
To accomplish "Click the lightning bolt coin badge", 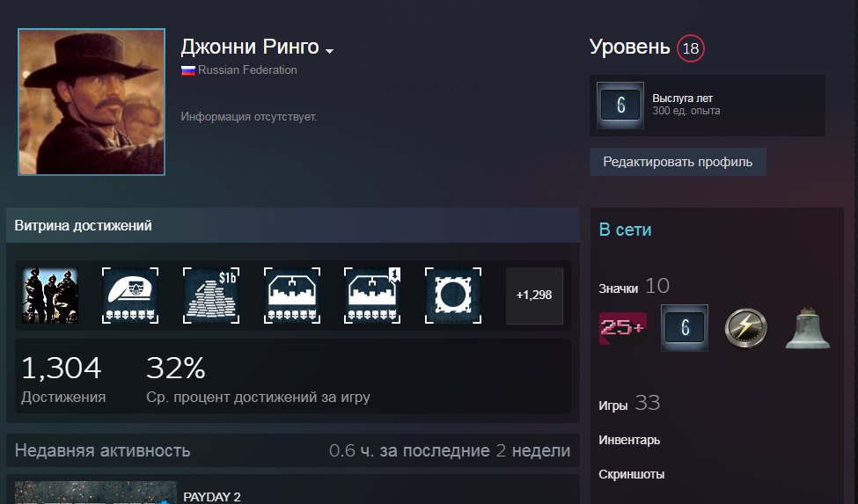I will [x=746, y=328].
